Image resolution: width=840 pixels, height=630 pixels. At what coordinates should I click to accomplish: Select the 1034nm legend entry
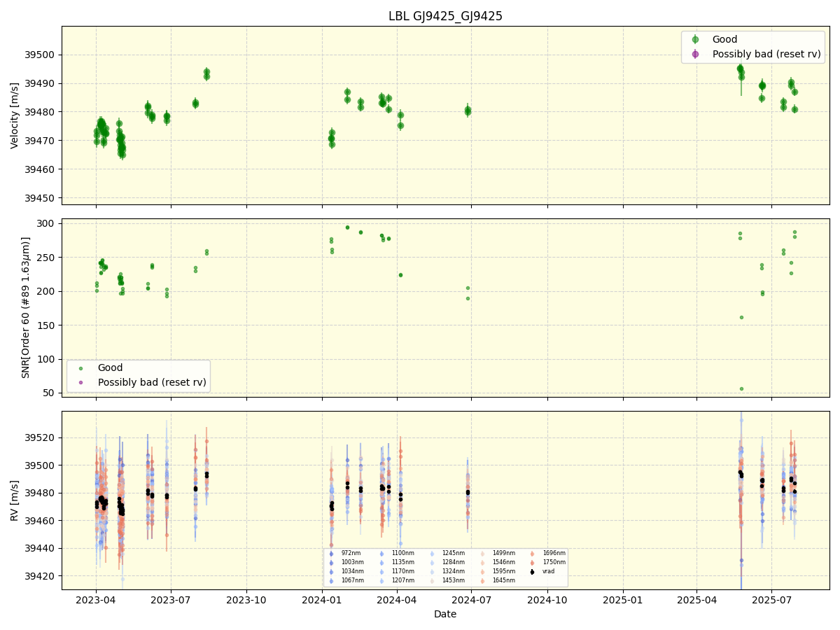(x=352, y=571)
